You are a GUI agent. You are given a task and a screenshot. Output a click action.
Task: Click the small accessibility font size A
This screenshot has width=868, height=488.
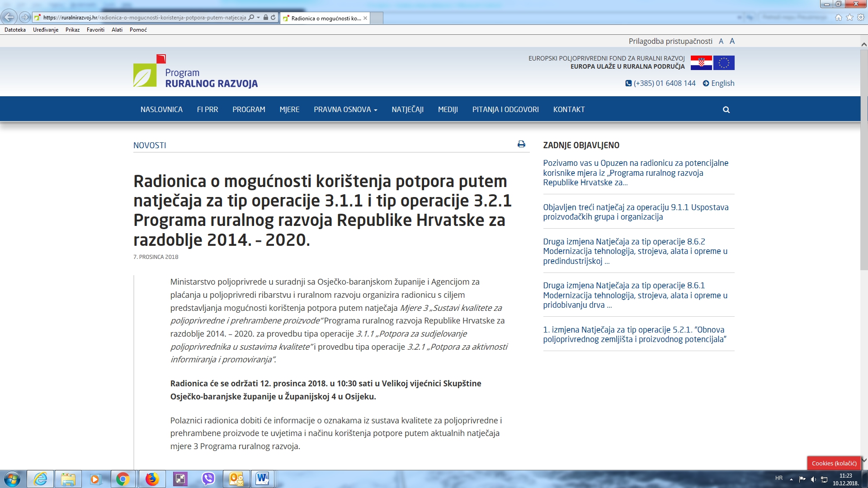[721, 41]
